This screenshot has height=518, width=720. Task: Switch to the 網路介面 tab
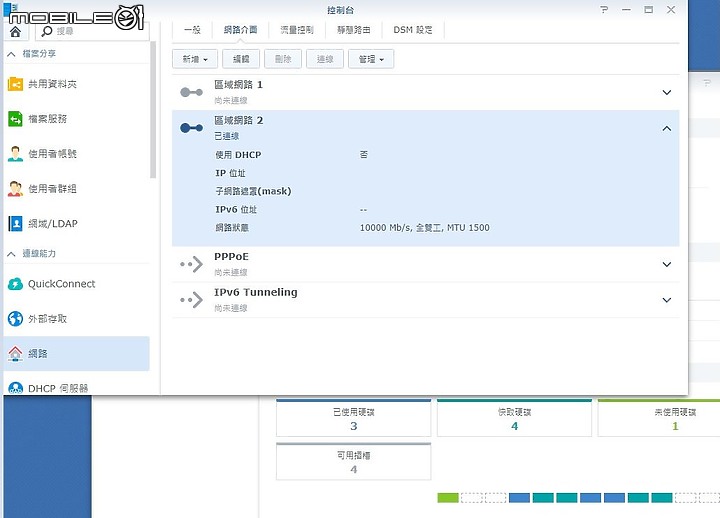point(240,30)
